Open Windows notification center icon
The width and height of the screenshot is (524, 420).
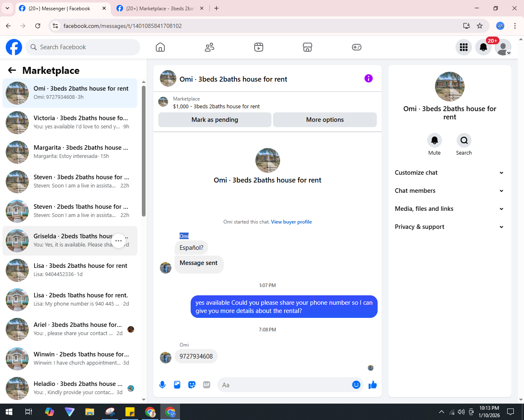pyautogui.click(x=510, y=412)
